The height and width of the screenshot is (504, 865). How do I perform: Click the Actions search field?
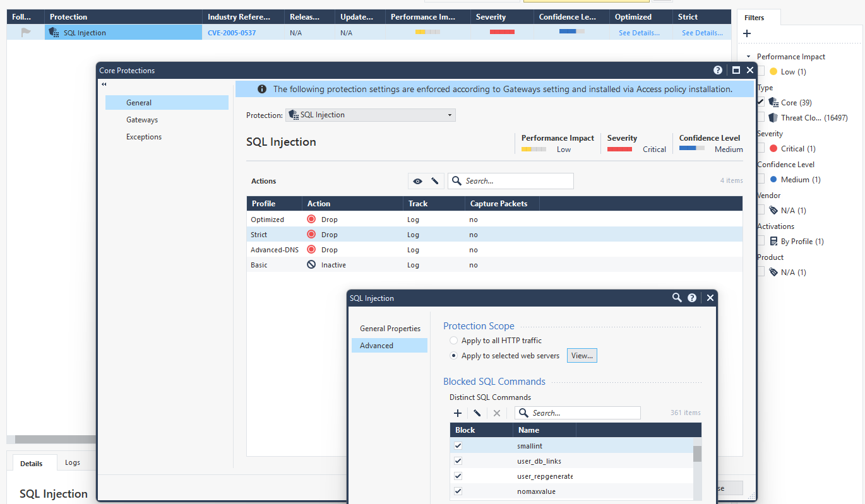point(511,181)
